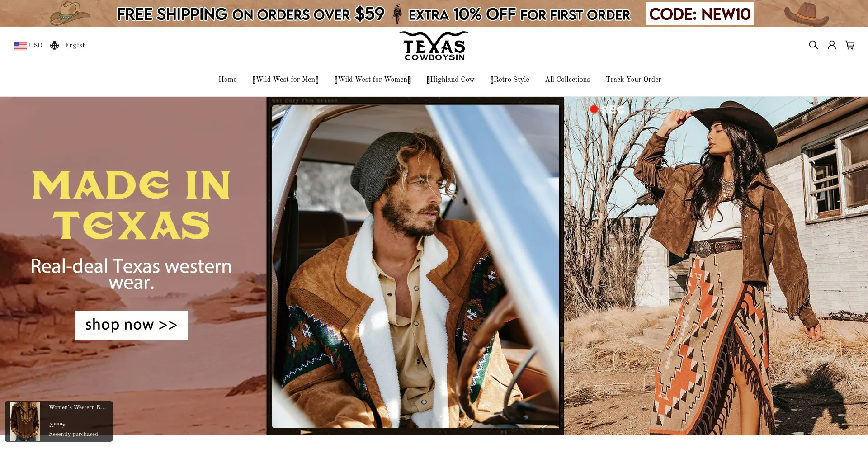Screen dimensions: 868x449
Task: Open the English language selector
Action: [75, 45]
